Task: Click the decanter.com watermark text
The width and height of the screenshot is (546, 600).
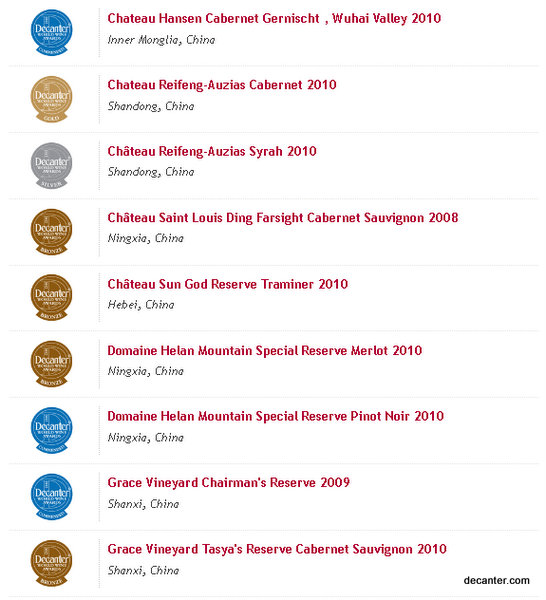Action: click(497, 580)
